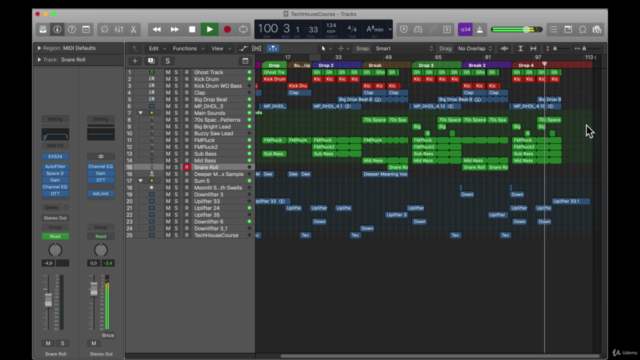Open the Edit menu
640x360 pixels.
157,49
